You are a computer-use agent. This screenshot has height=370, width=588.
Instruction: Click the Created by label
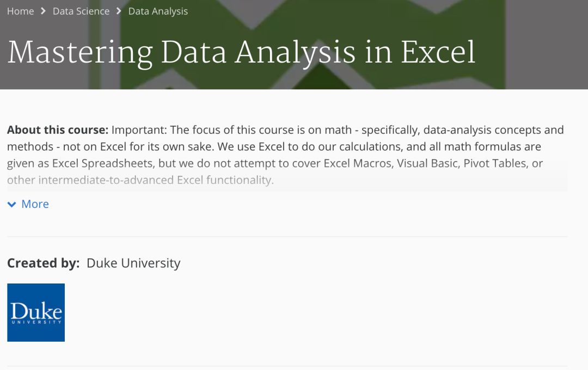tap(44, 263)
